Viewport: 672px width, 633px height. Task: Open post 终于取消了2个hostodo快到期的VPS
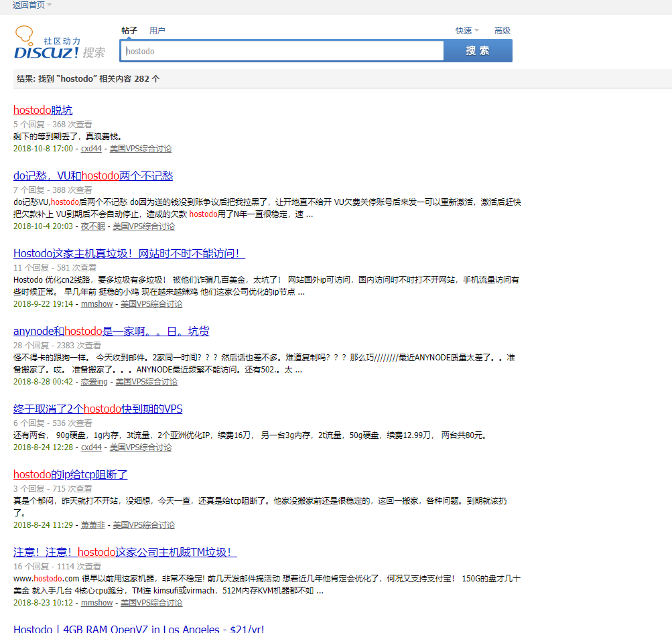(x=98, y=409)
